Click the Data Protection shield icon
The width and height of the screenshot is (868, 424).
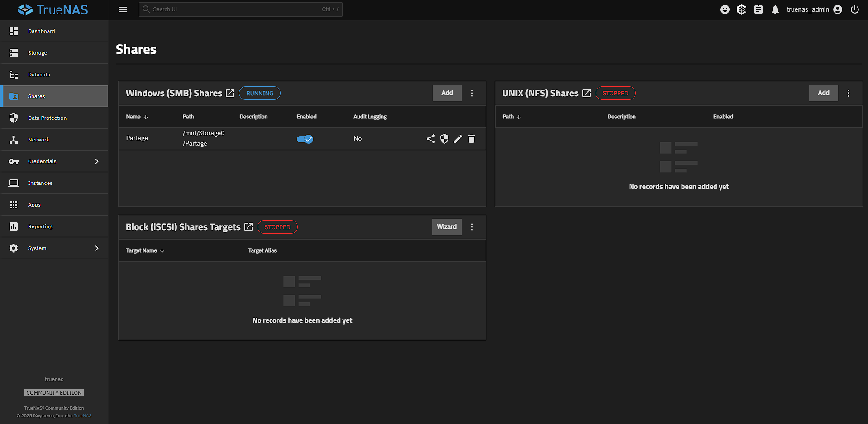[x=14, y=118]
